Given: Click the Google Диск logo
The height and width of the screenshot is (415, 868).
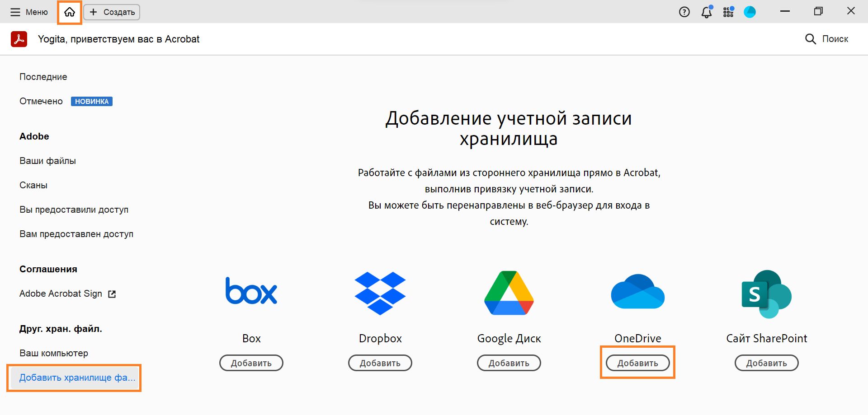Looking at the screenshot, I should tap(509, 293).
